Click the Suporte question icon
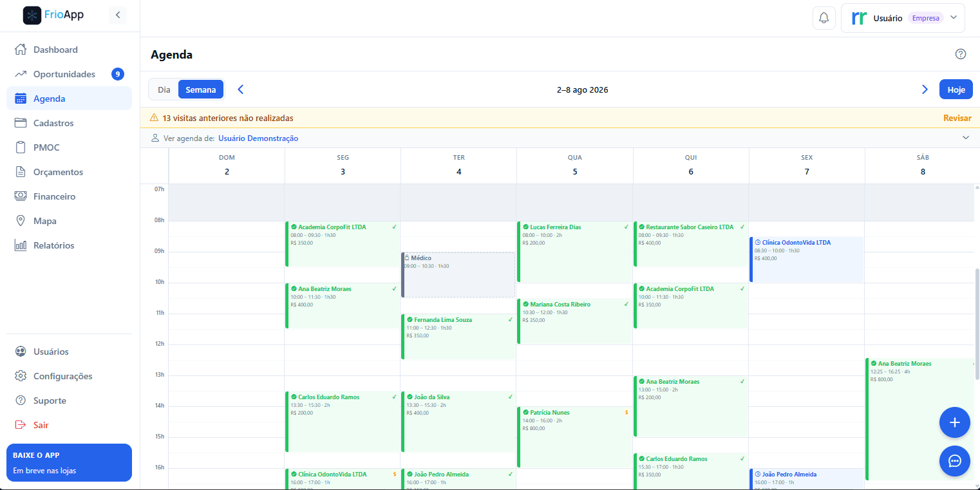Image resolution: width=980 pixels, height=490 pixels. tap(21, 400)
